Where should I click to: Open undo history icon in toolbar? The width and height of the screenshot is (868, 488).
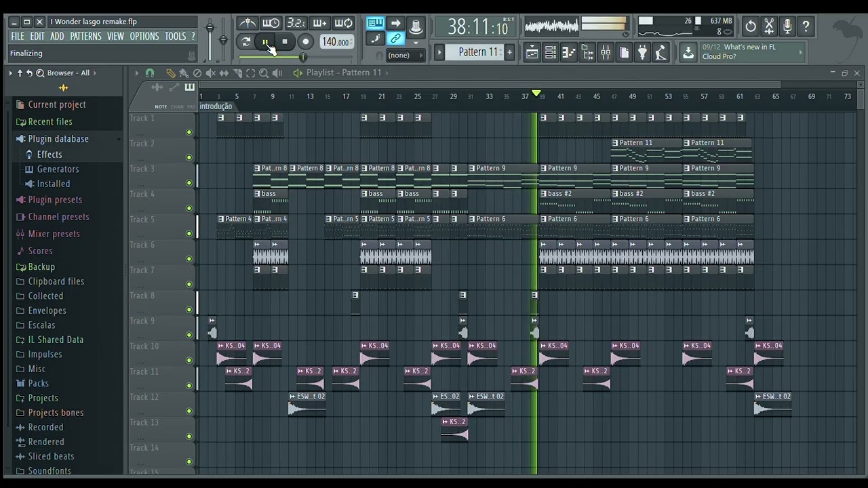point(751,26)
